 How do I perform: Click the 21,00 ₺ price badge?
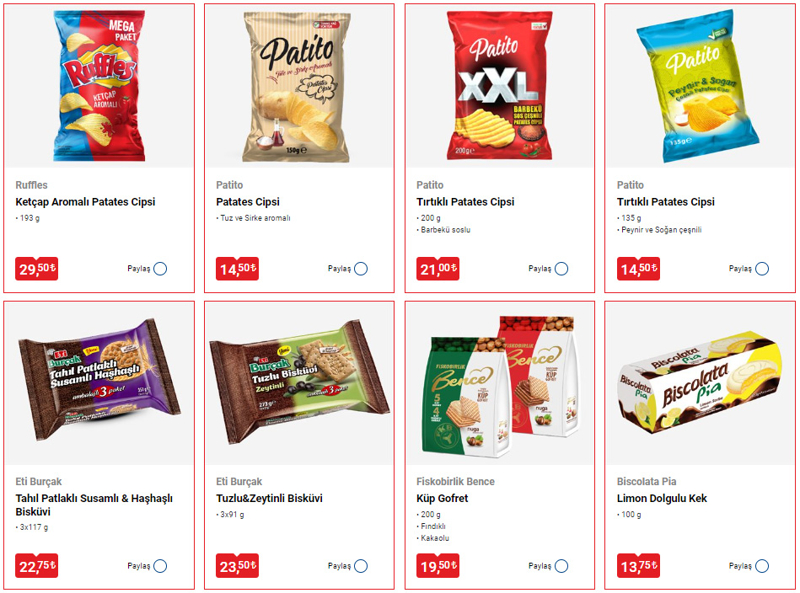(x=438, y=268)
